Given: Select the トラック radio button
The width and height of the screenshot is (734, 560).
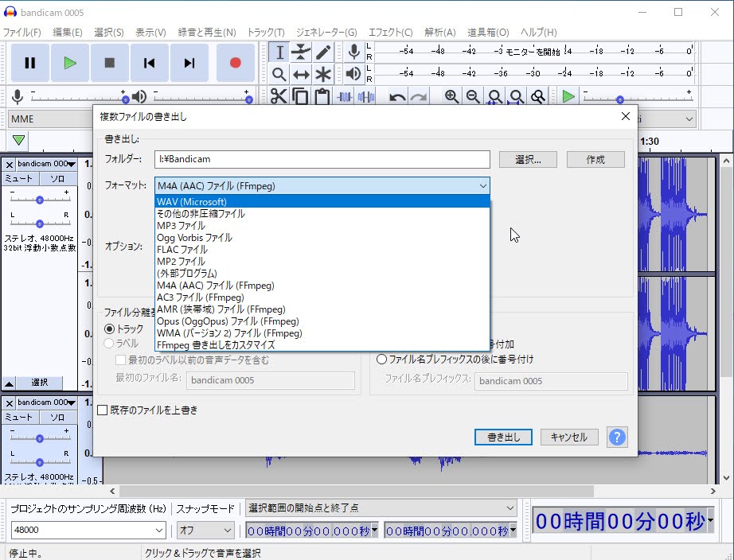Looking at the screenshot, I should coord(110,329).
